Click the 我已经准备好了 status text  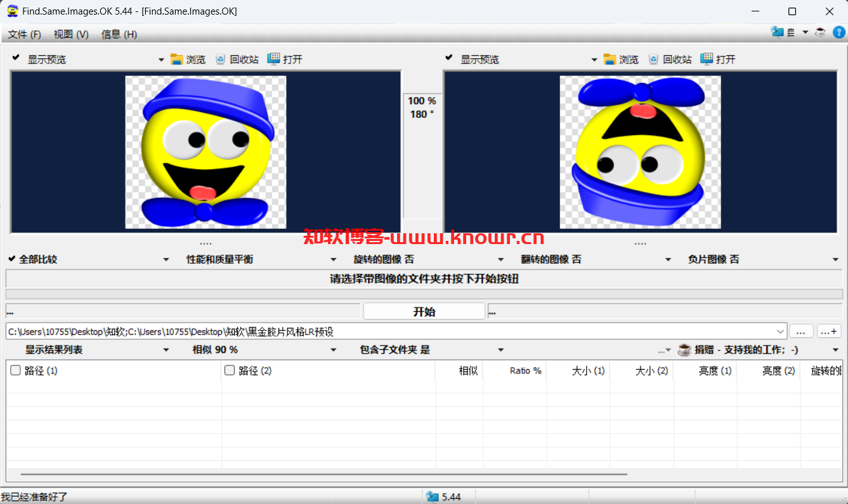34,496
